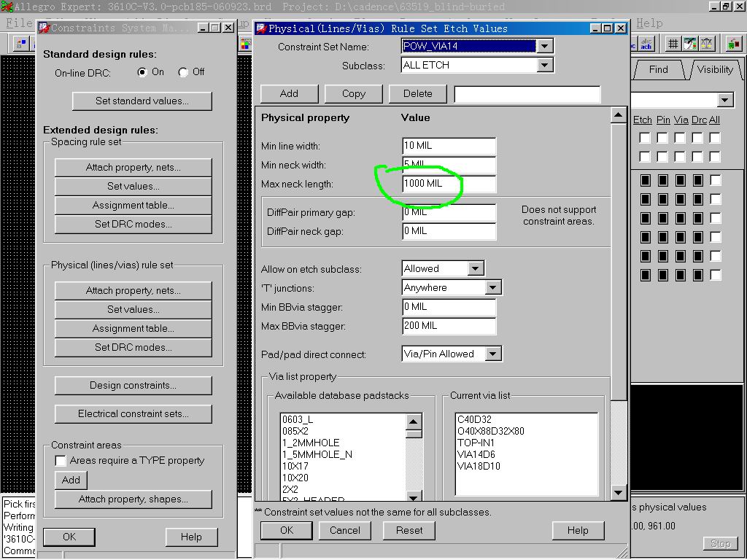The height and width of the screenshot is (560, 747).
Task: Expand 'Allow on etch subclass' dropdown
Action: coord(475,268)
